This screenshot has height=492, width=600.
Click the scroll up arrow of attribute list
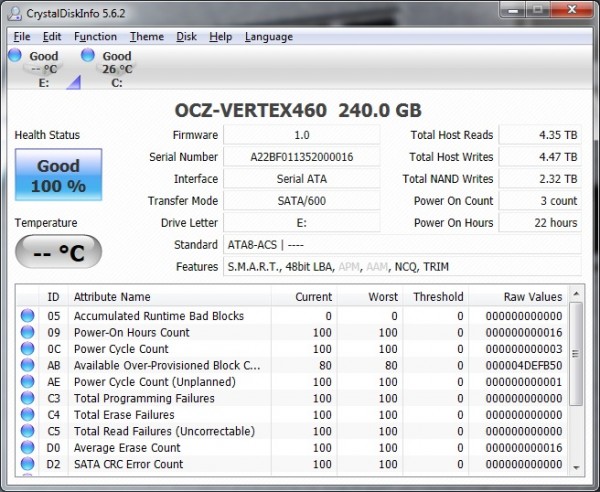pos(576,294)
